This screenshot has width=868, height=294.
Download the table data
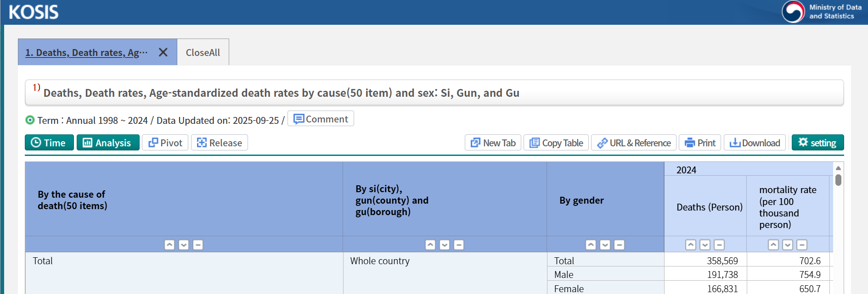[x=755, y=143]
